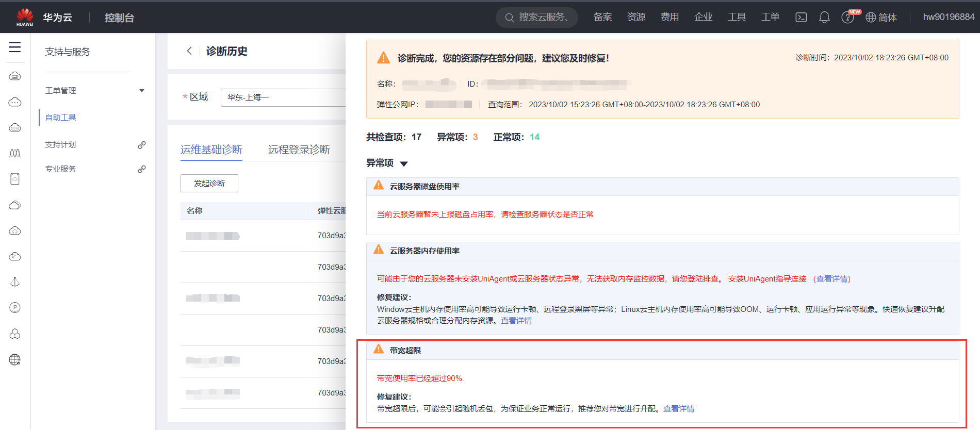Open the globe icon at the bottom of the sidebar
The width and height of the screenshot is (980, 430).
tap(15, 359)
